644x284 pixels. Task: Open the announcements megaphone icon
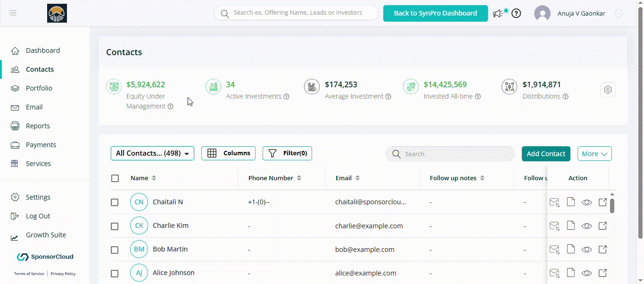tap(498, 14)
